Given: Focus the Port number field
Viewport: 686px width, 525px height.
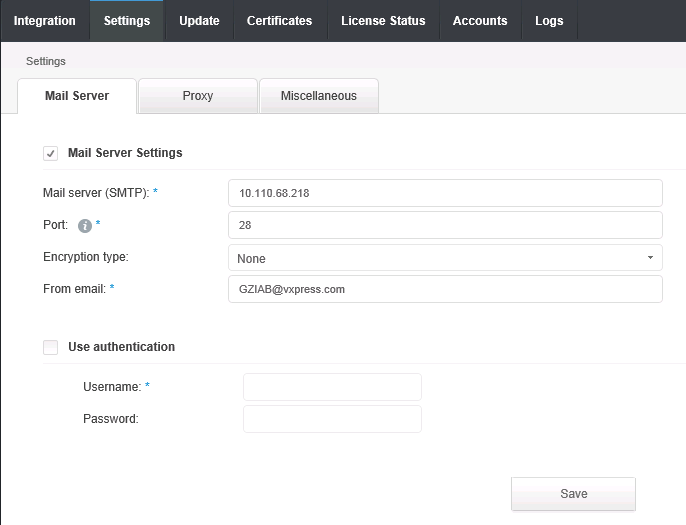Looking at the screenshot, I should tap(445, 225).
